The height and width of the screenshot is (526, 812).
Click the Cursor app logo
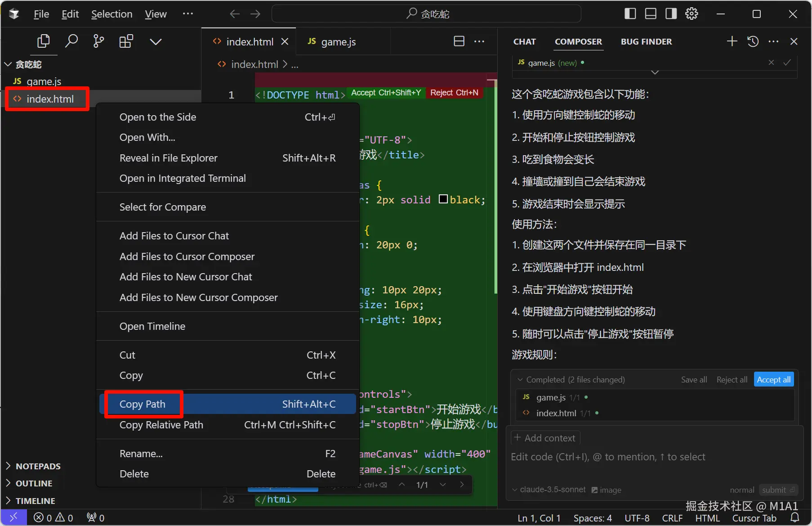point(14,14)
